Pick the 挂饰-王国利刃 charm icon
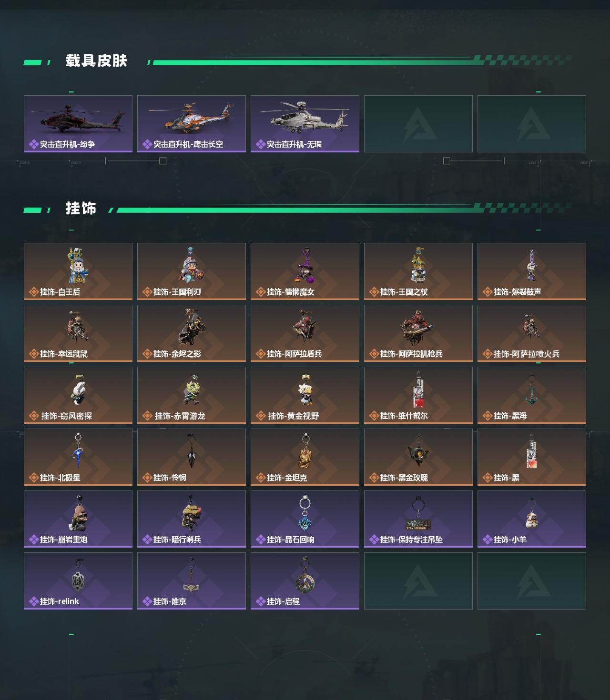Image resolution: width=610 pixels, height=700 pixels. (192, 271)
